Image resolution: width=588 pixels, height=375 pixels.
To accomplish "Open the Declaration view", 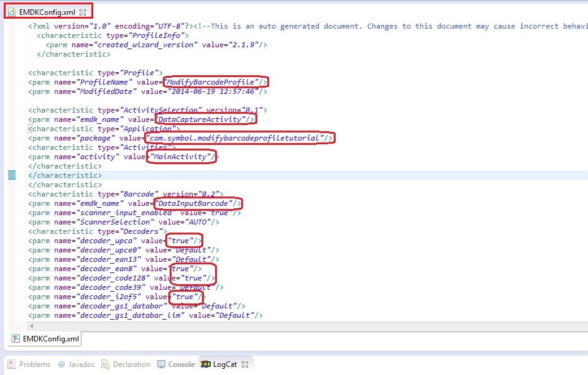I will [x=131, y=364].
